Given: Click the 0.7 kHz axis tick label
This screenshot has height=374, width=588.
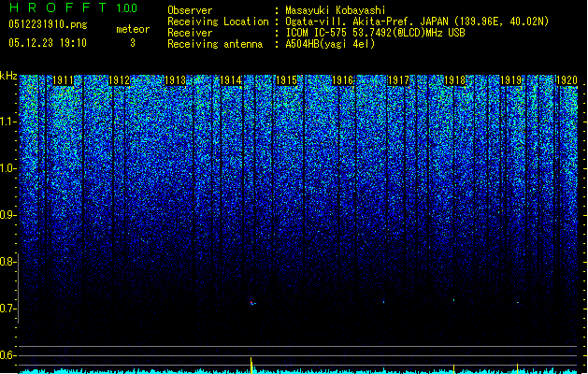Looking at the screenshot, I should pos(8,309).
